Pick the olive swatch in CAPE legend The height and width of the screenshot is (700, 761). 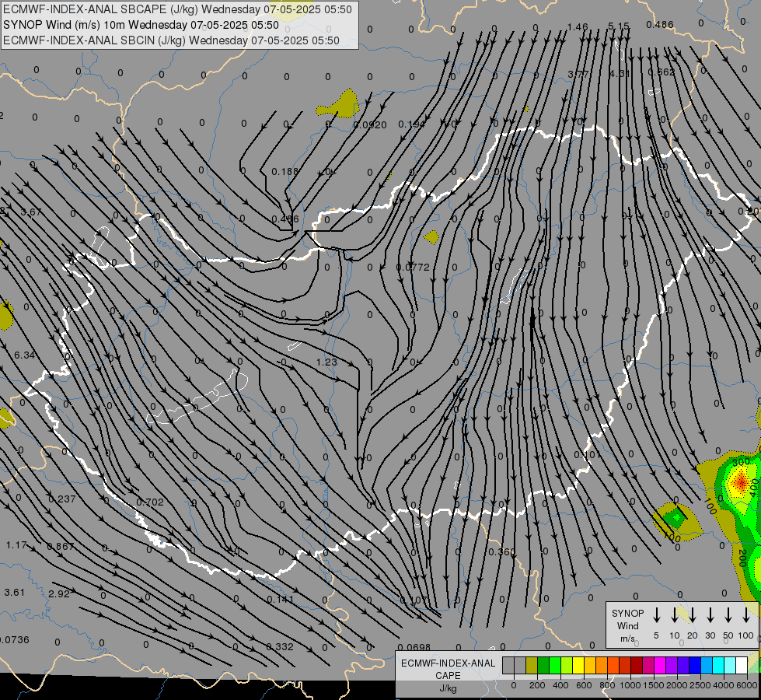tap(532, 666)
